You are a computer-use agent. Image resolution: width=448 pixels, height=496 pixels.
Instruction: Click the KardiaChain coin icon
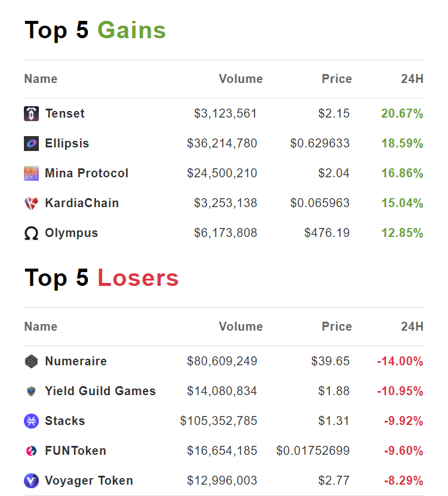[31, 203]
